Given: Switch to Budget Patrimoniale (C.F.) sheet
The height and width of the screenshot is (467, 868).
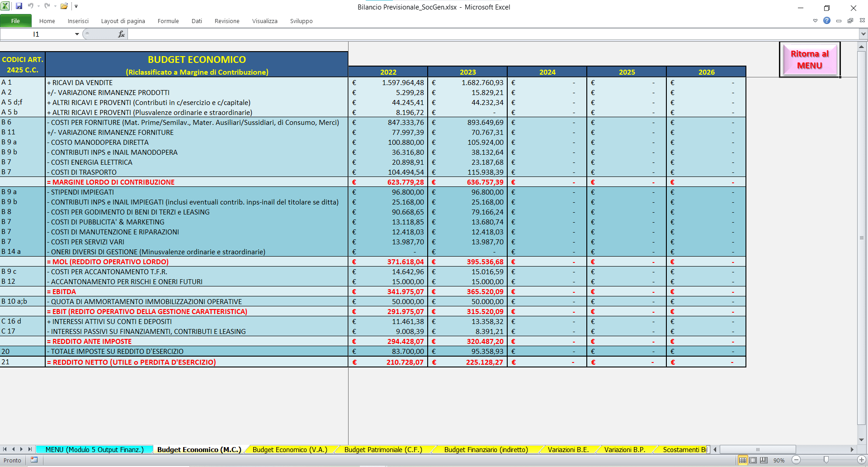Looking at the screenshot, I should coord(383,449).
